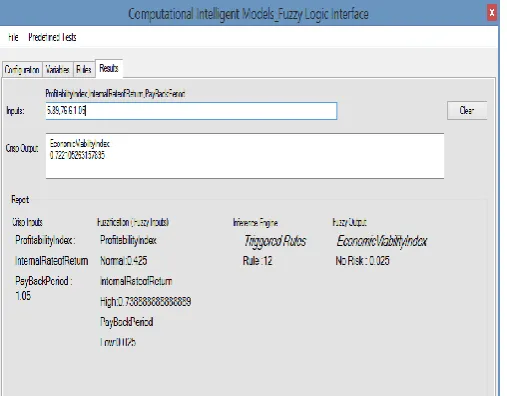This screenshot has width=507, height=396.
Task: Click the ProfitabilityIndex crisp input label
Action: (x=45, y=240)
